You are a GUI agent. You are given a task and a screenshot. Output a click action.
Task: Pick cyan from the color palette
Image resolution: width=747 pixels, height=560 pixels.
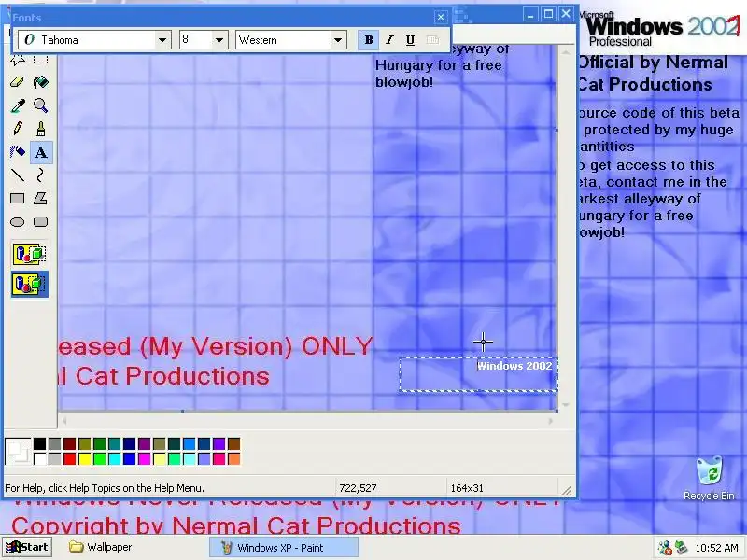coord(114,459)
